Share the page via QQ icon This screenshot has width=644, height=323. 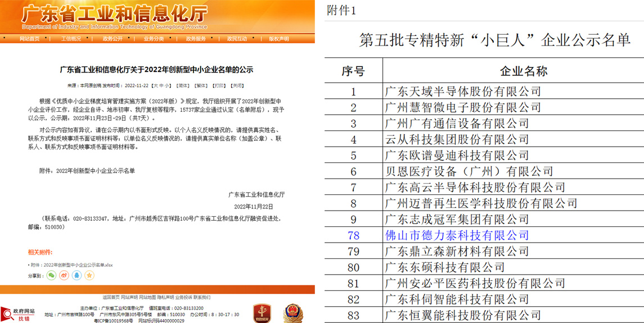point(76,275)
